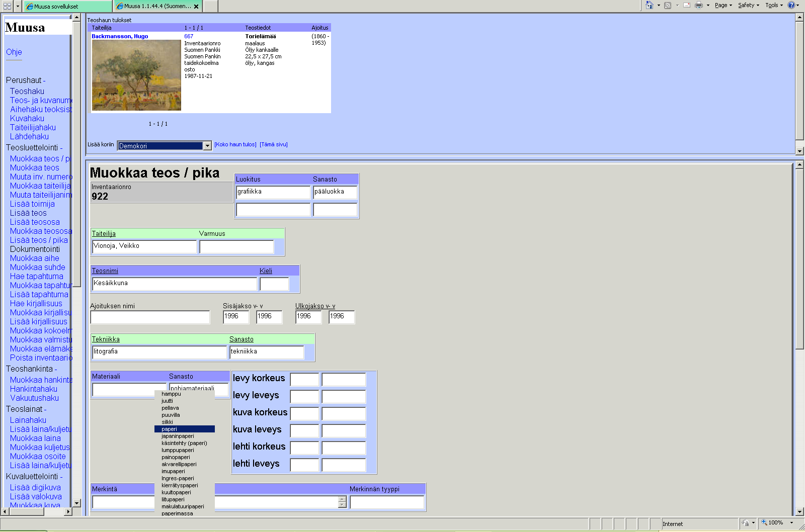Click the inventory number 922 text
The height and width of the screenshot is (532, 805).
[100, 197]
